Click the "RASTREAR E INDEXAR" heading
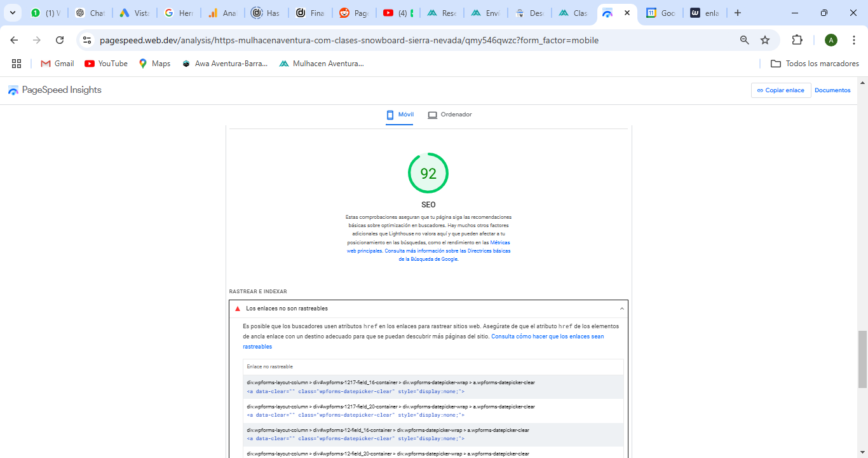 click(258, 292)
